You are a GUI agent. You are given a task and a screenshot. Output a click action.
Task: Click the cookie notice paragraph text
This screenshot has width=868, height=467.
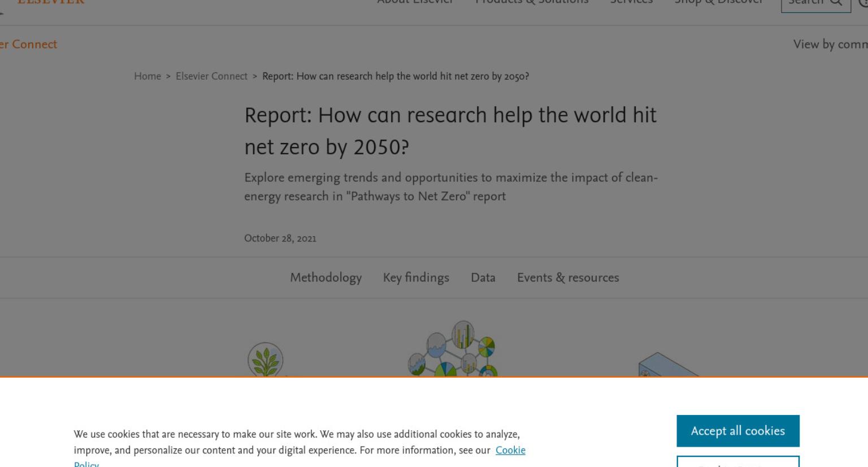300,447
